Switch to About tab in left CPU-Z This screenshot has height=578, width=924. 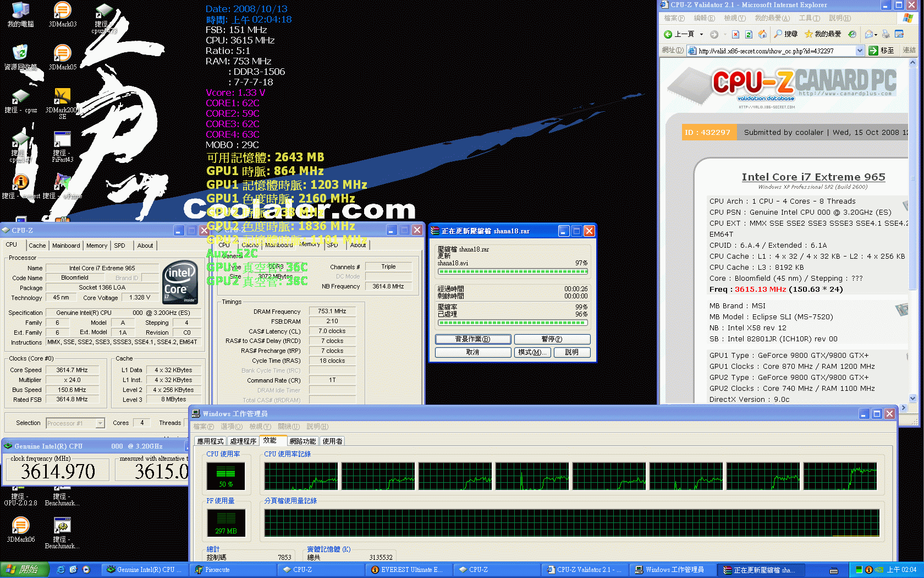point(145,246)
